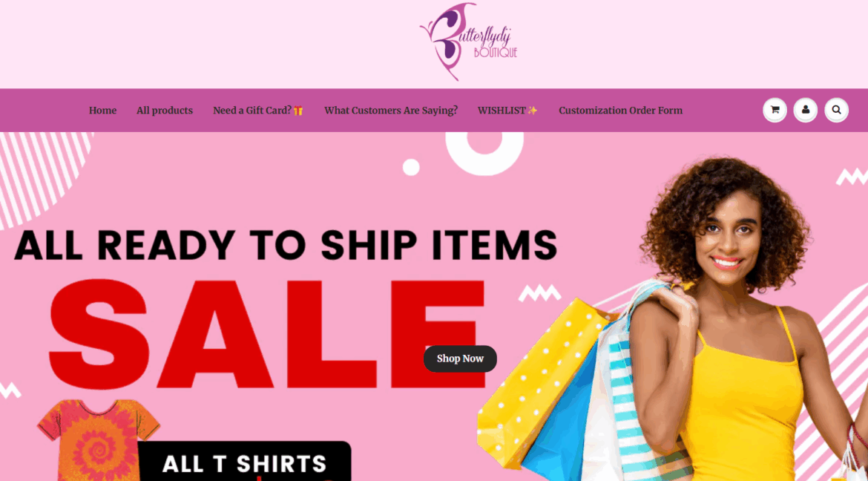Click the user account icon
Screen dimensions: 868x481
click(806, 111)
